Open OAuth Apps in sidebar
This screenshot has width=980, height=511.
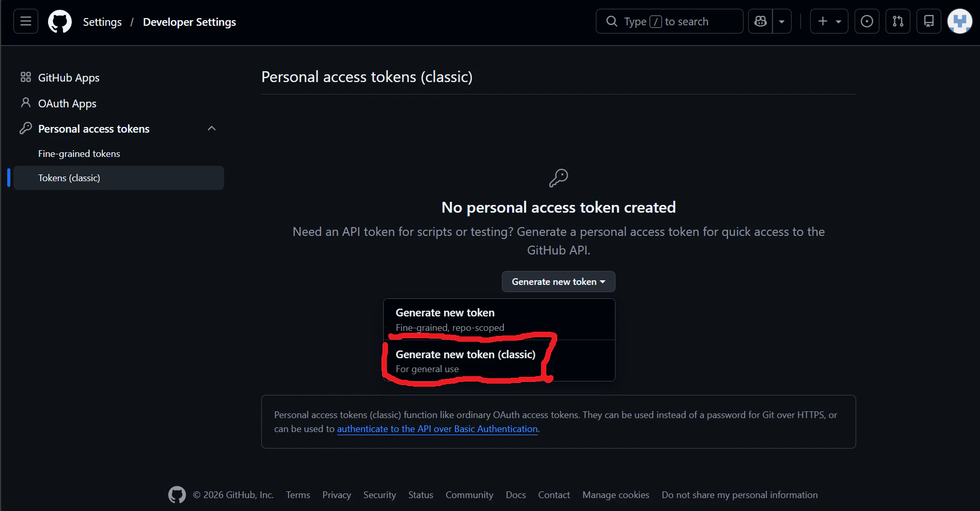coord(119,103)
